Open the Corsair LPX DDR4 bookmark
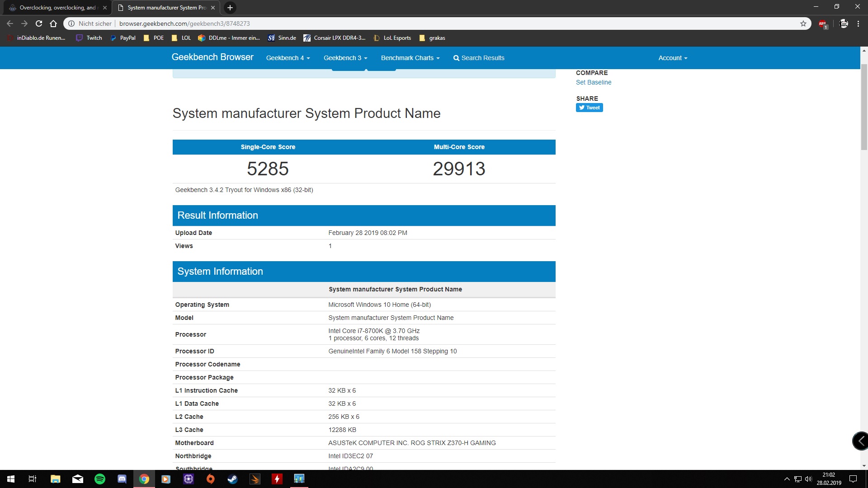The width and height of the screenshot is (868, 488). 335,38
